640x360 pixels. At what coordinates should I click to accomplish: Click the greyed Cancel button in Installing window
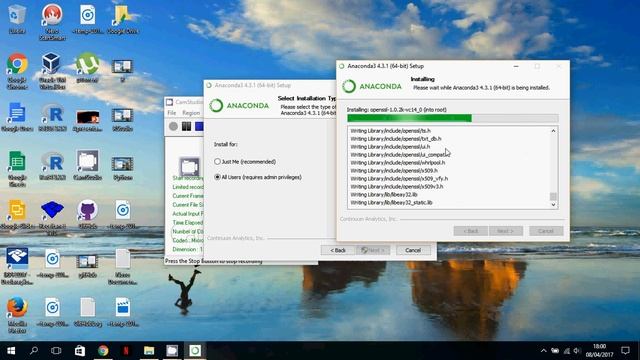(x=546, y=231)
